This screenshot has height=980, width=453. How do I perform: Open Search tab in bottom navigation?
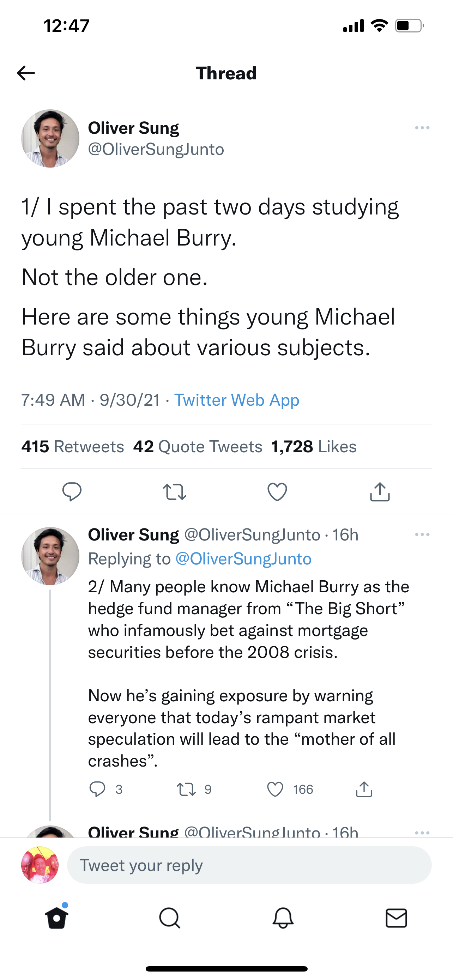click(x=170, y=918)
